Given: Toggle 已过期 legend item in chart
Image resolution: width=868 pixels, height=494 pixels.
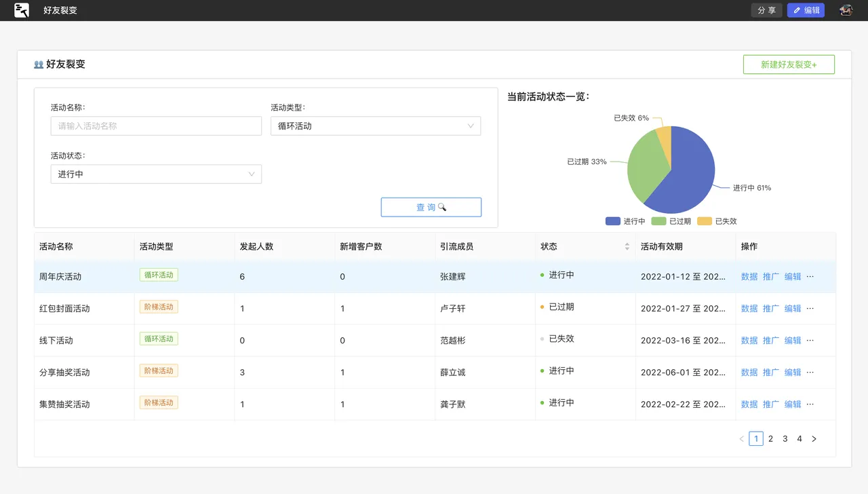Looking at the screenshot, I should [x=671, y=221].
